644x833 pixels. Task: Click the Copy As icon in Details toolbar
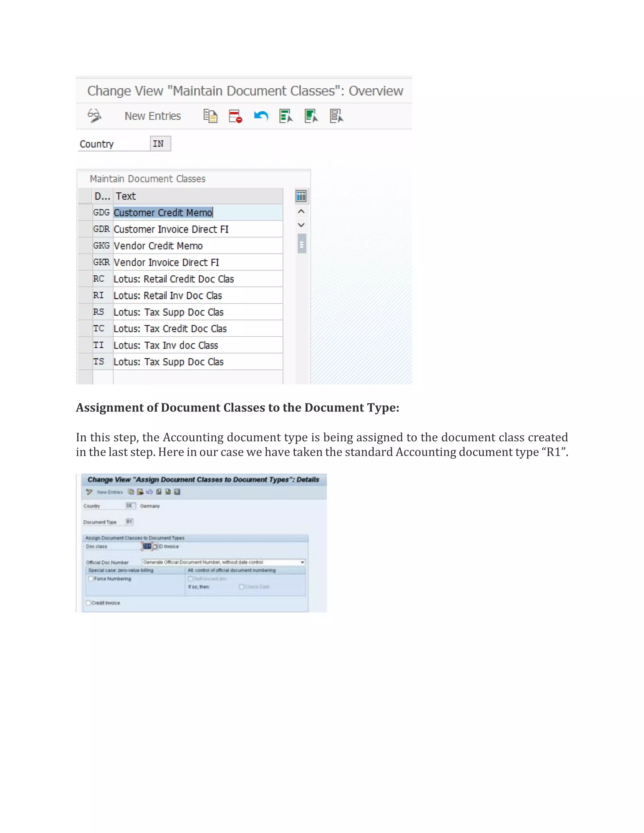coord(131,492)
